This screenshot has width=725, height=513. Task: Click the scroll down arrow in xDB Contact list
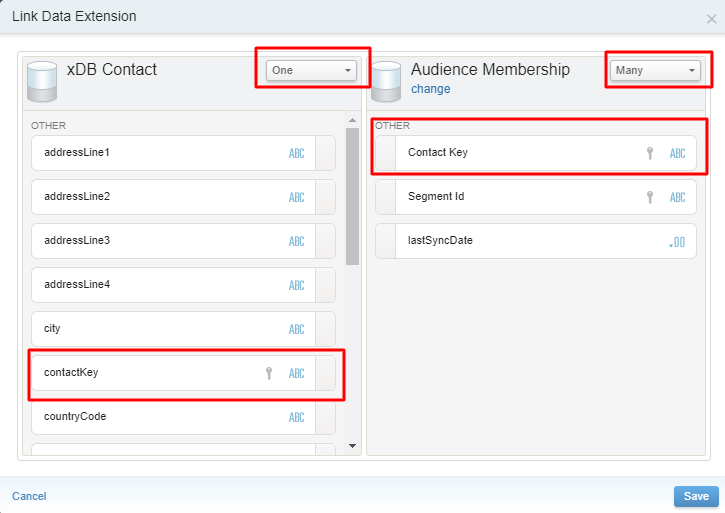pos(352,446)
